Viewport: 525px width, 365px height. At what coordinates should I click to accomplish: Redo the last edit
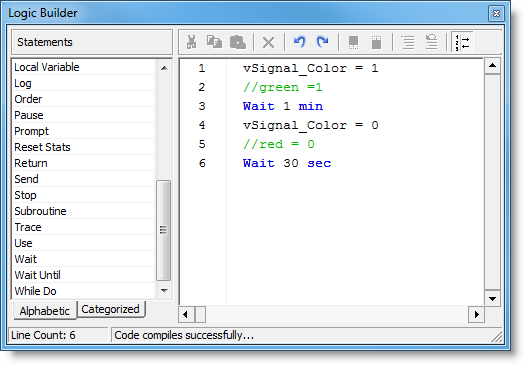coord(322,42)
